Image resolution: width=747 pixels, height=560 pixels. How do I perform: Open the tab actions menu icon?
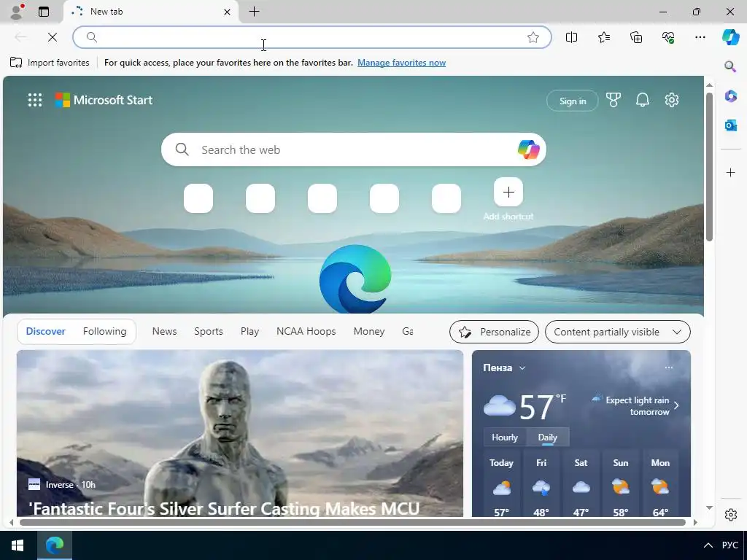click(x=44, y=12)
